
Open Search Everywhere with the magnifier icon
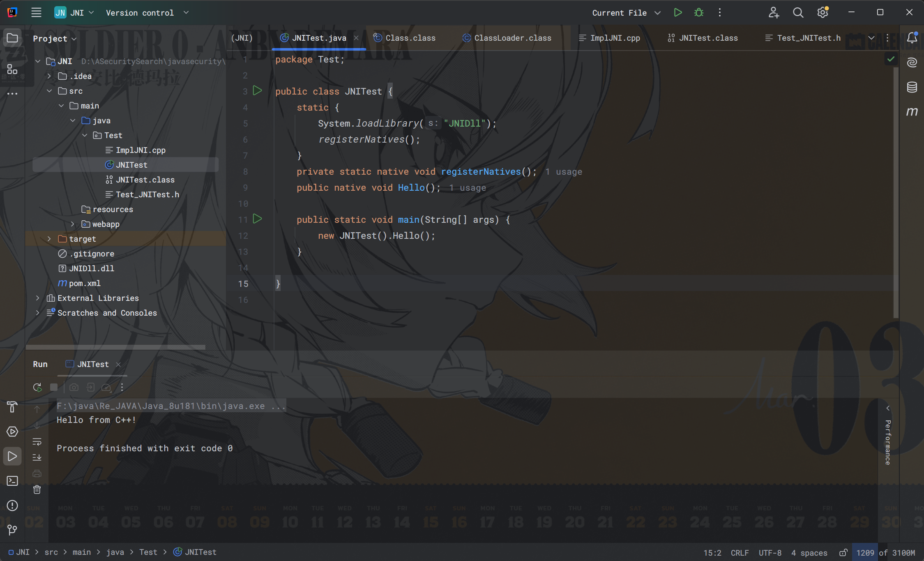click(x=798, y=12)
